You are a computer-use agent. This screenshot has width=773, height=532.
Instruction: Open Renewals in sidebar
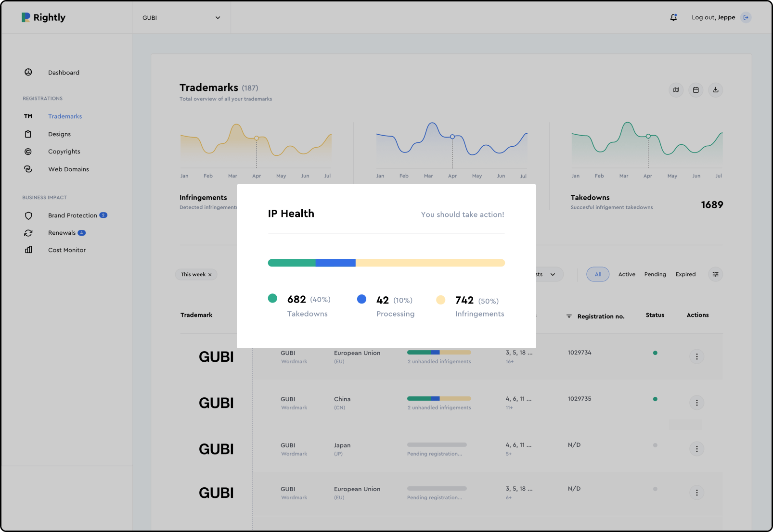[x=62, y=233]
